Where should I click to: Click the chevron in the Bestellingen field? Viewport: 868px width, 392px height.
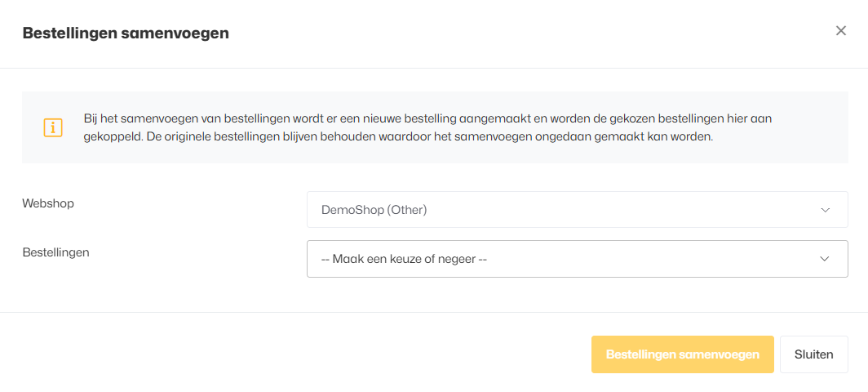tap(825, 259)
